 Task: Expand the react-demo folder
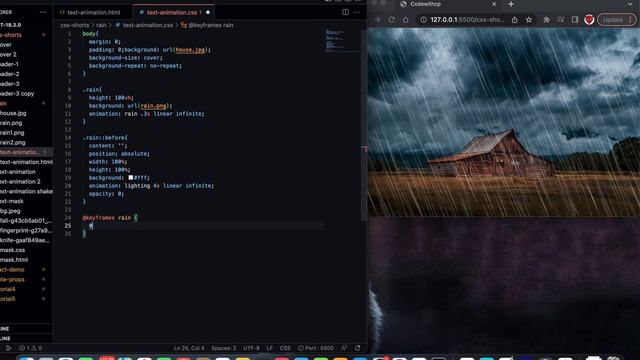[12, 269]
